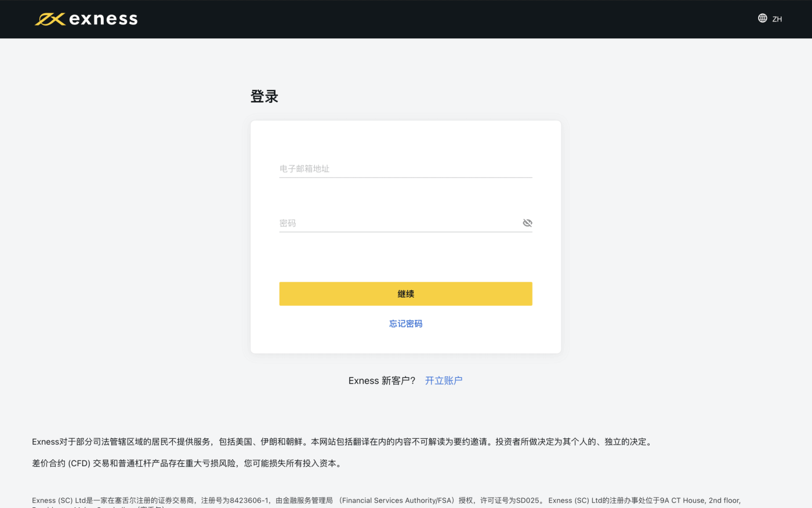The width and height of the screenshot is (812, 508).
Task: Click the CFD risk warning paragraph
Action: point(188,463)
